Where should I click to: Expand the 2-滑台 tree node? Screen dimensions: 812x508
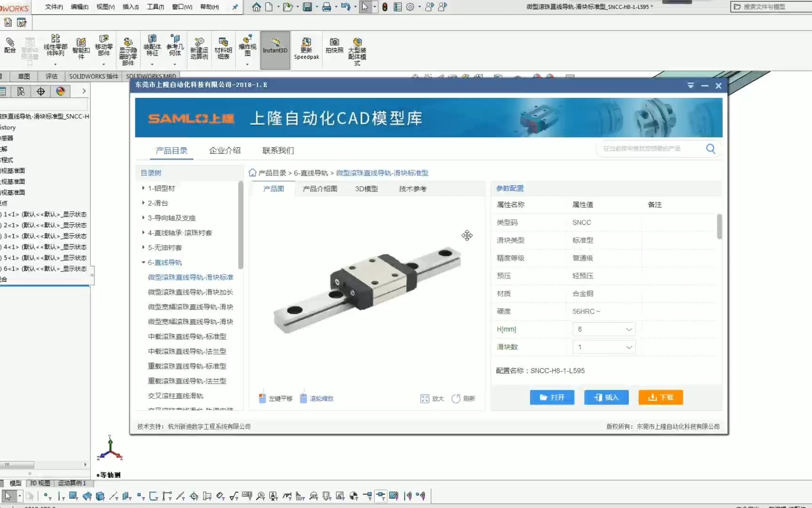coord(143,203)
